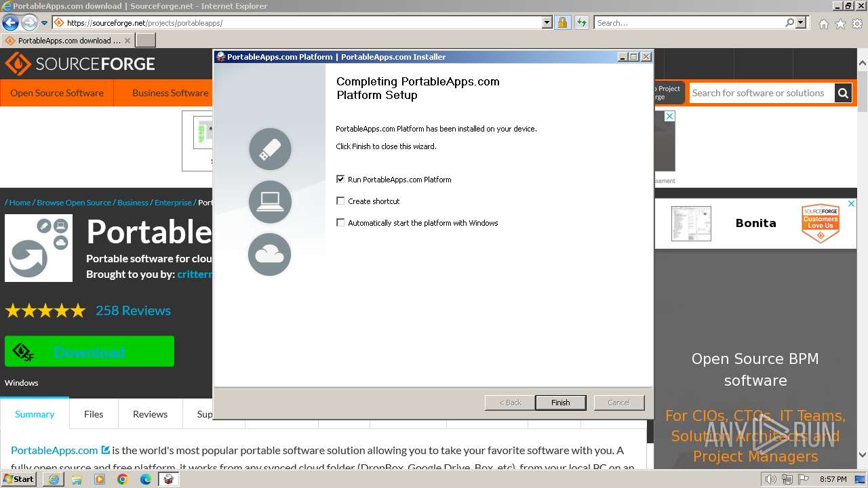Screen dimensions: 868x488
Task: Click the Customers Love Us badge
Action: 820,223
